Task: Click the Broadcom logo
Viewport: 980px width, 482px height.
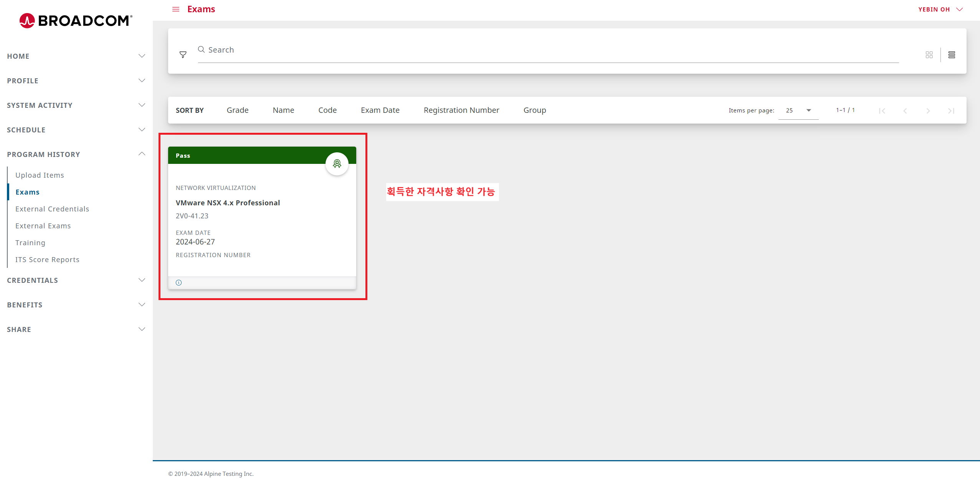Action: click(x=76, y=21)
